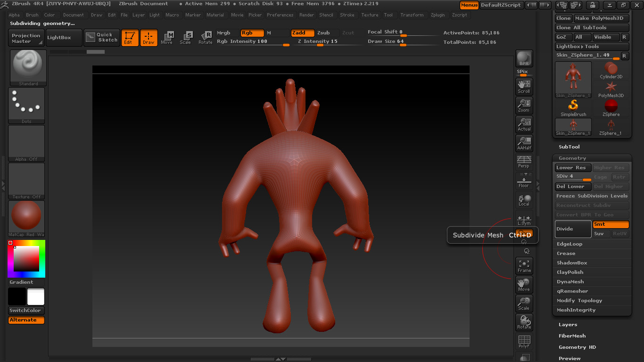The height and width of the screenshot is (362, 644).
Task: Open the Transform menu
Action: pyautogui.click(x=412, y=15)
